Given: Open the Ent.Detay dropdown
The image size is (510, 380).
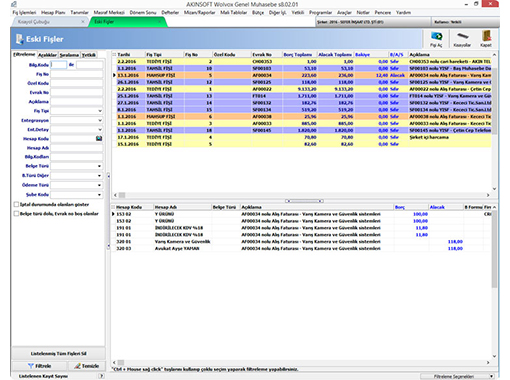Looking at the screenshot, I should coord(100,129).
